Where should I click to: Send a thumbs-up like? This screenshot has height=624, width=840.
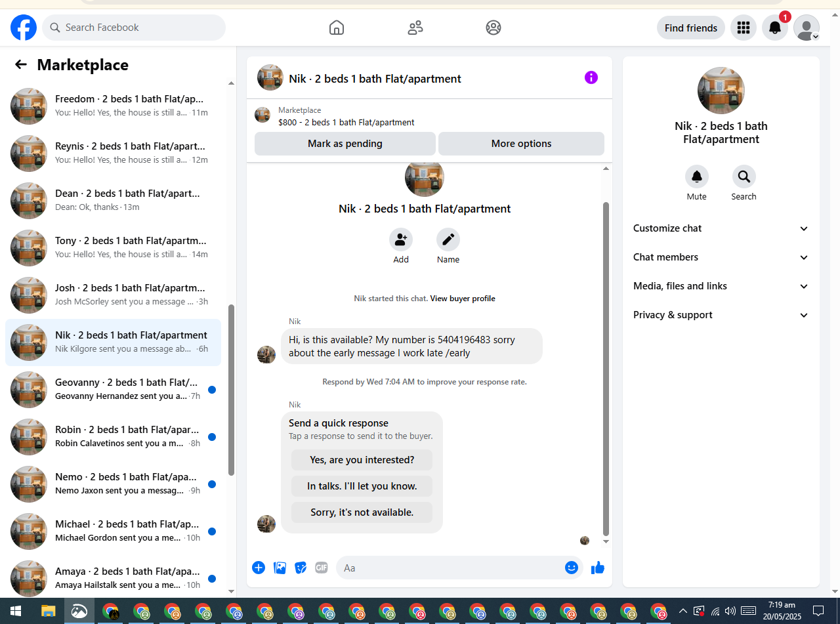[598, 568]
